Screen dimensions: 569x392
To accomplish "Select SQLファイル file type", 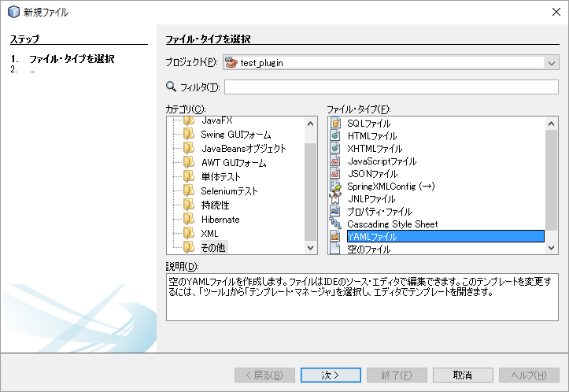I will coord(368,124).
